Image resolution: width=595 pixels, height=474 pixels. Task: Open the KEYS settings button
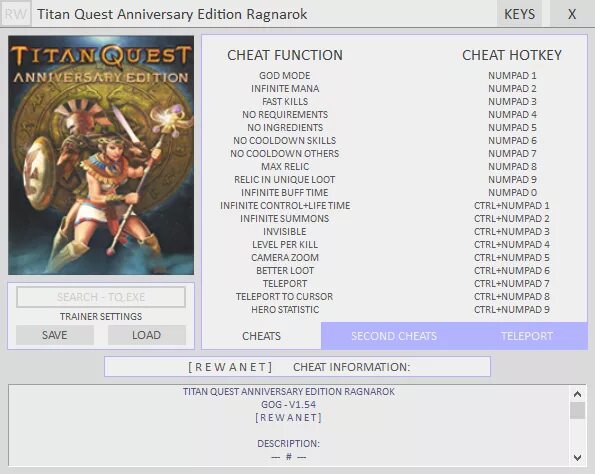(x=519, y=14)
